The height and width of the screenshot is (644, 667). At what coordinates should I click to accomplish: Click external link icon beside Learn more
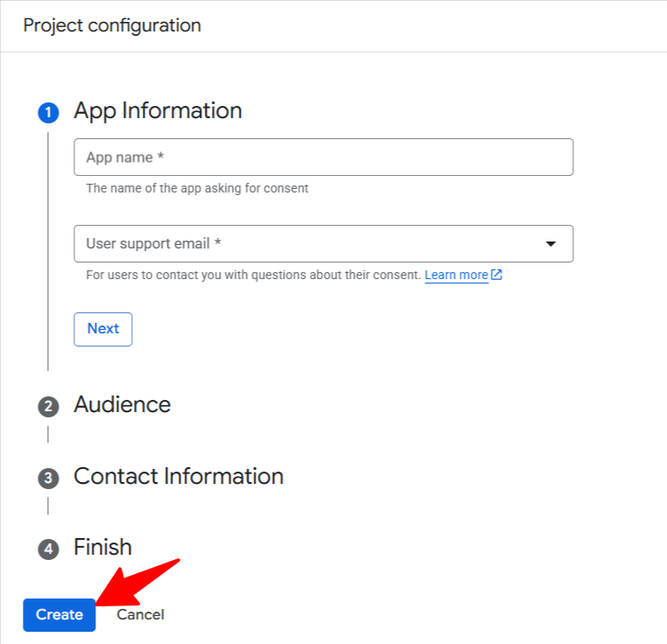coord(497,275)
